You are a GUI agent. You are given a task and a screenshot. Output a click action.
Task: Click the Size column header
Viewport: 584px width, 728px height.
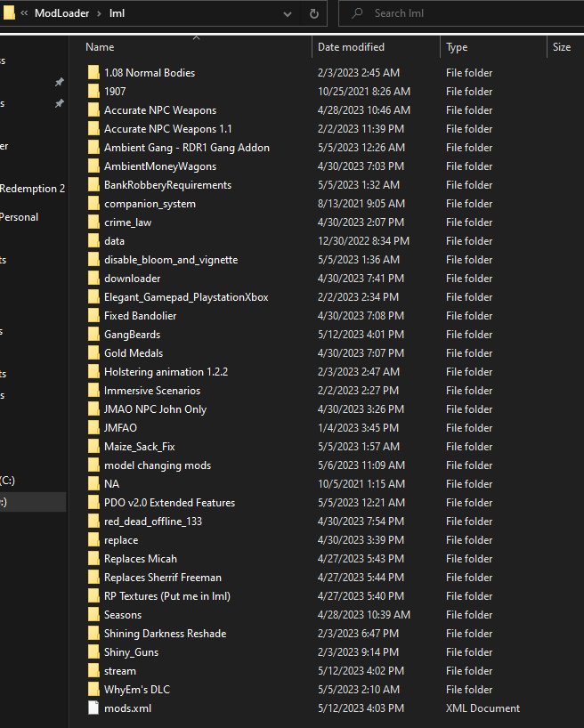coord(561,47)
